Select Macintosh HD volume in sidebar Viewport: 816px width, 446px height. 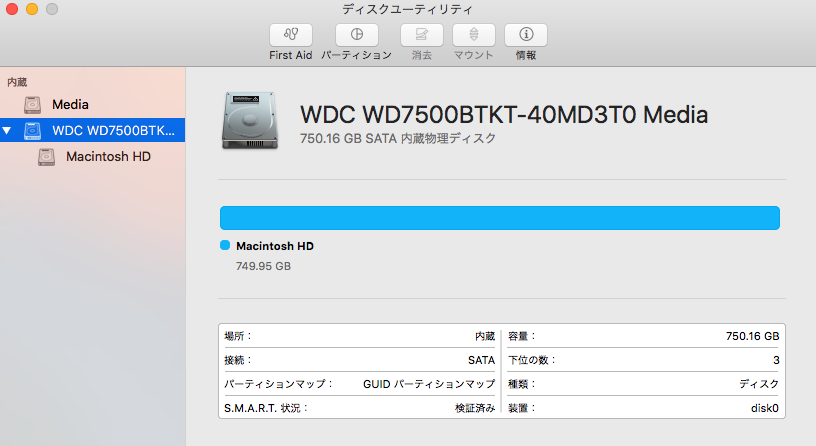tap(93, 157)
